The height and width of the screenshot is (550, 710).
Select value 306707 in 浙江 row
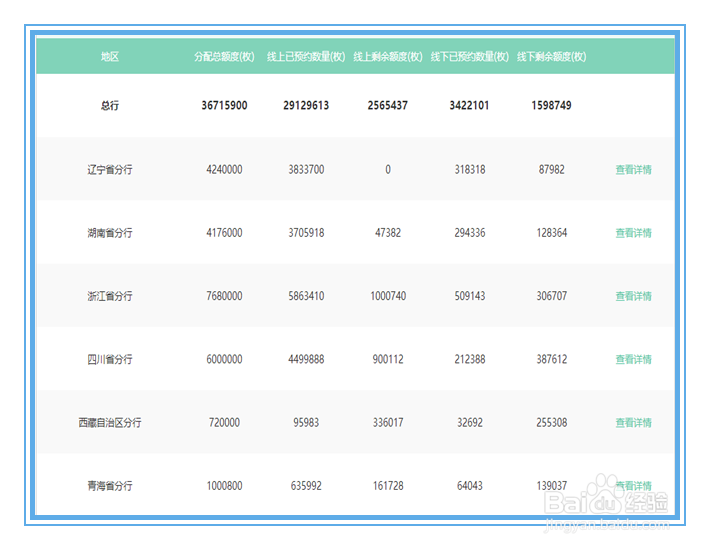pos(552,297)
